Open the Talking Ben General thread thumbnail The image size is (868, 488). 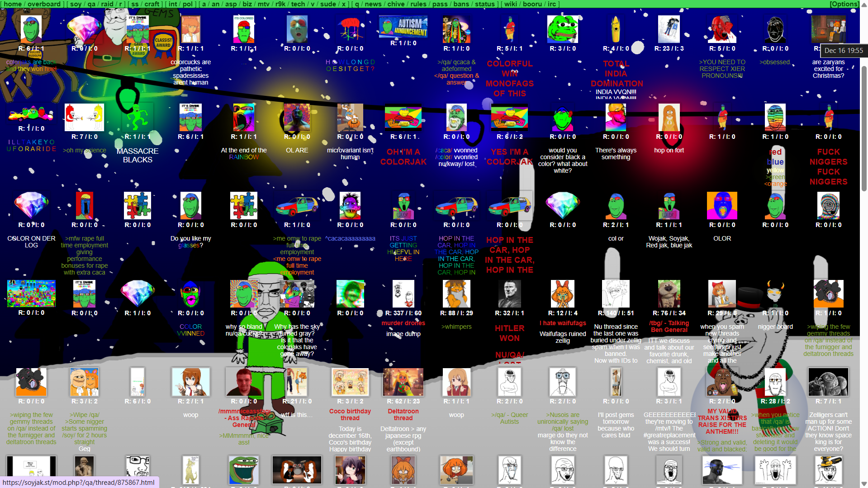pyautogui.click(x=669, y=294)
